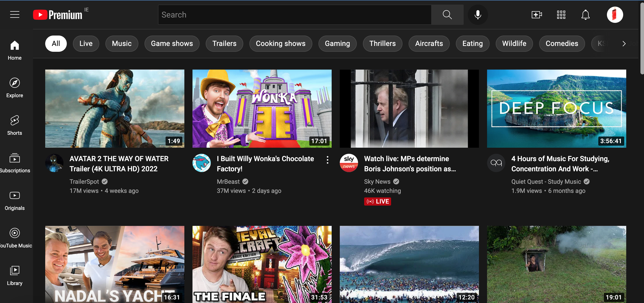Open the YouTube apps grid
Screen dimensions: 644x303
click(x=561, y=15)
